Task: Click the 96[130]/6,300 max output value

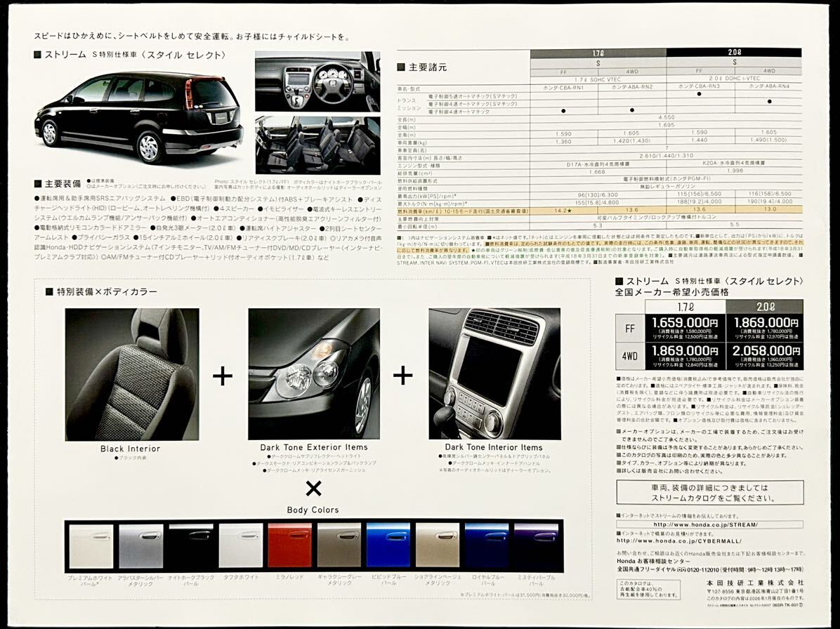Action: (x=597, y=195)
